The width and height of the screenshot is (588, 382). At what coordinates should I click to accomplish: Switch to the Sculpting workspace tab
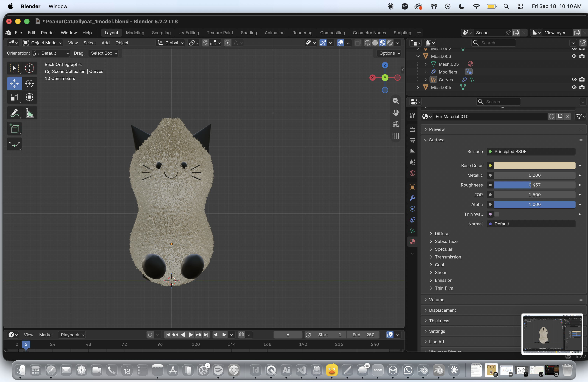161,33
